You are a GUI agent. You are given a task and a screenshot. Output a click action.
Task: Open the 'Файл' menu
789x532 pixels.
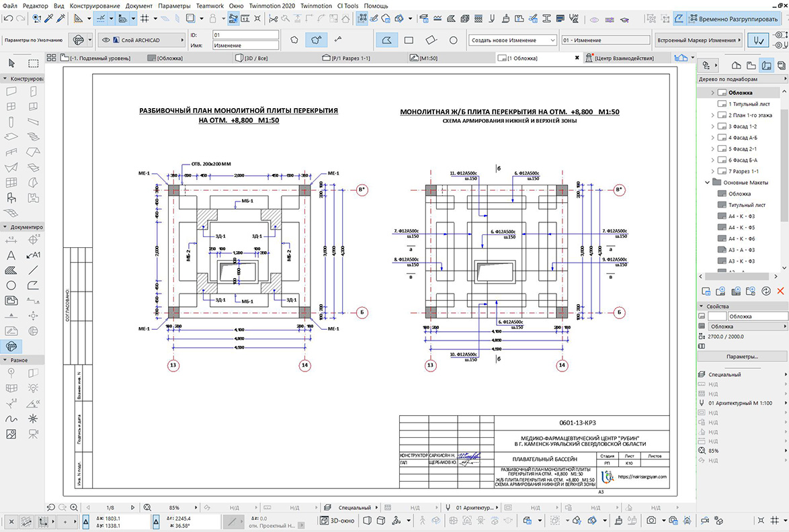[10, 5]
